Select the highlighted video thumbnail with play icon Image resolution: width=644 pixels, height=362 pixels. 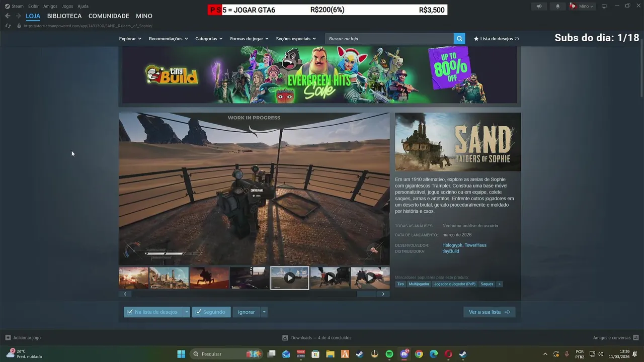[290, 278]
